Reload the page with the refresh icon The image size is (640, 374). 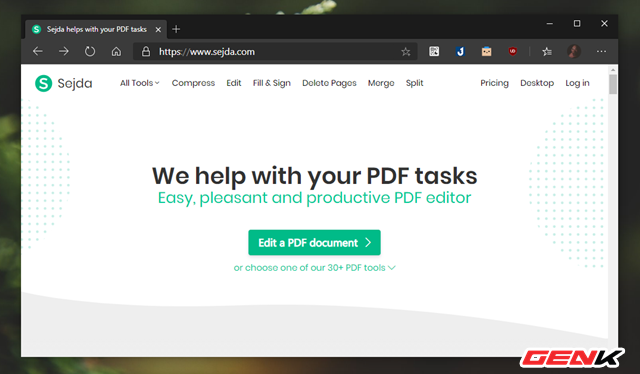tap(90, 51)
